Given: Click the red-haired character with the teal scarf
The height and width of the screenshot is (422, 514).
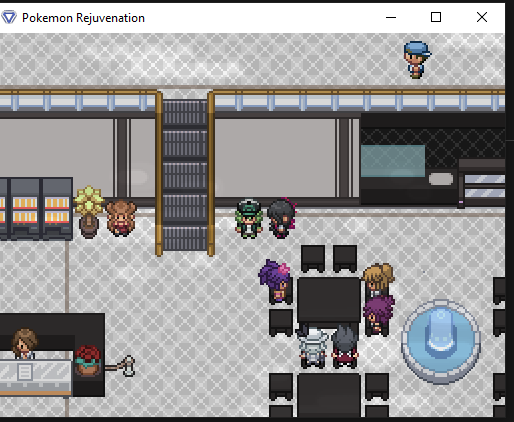Looking at the screenshot, I should [x=87, y=361].
